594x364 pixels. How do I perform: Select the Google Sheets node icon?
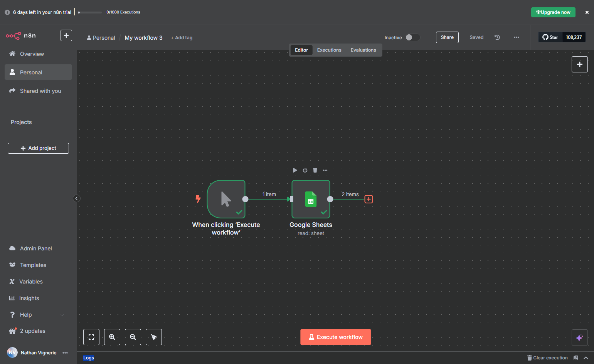coord(311,199)
